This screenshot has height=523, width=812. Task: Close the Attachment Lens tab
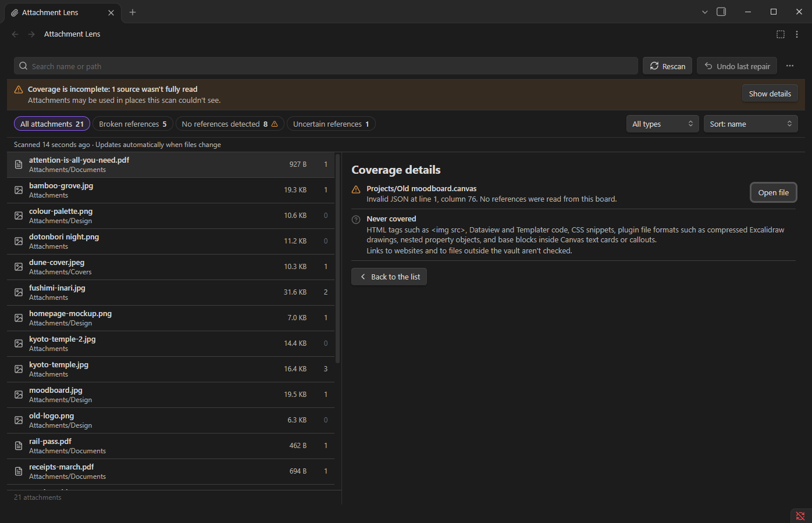point(111,13)
